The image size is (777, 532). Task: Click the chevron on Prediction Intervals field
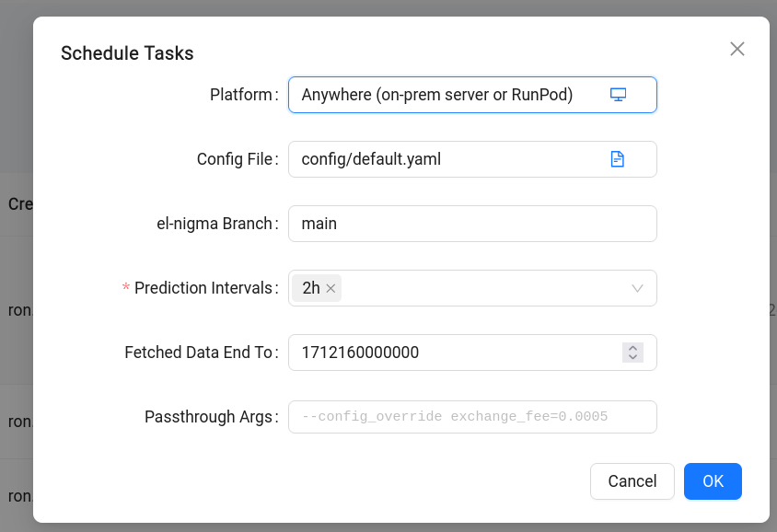tap(636, 287)
